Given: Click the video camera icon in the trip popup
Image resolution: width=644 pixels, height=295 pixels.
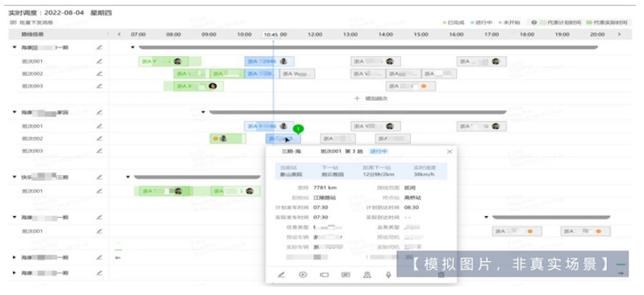Looking at the screenshot, I should 324,275.
